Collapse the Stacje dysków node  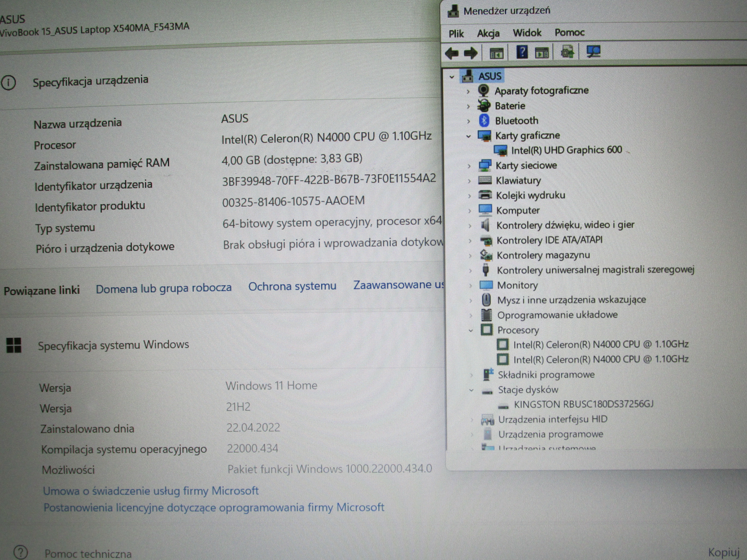471,391
